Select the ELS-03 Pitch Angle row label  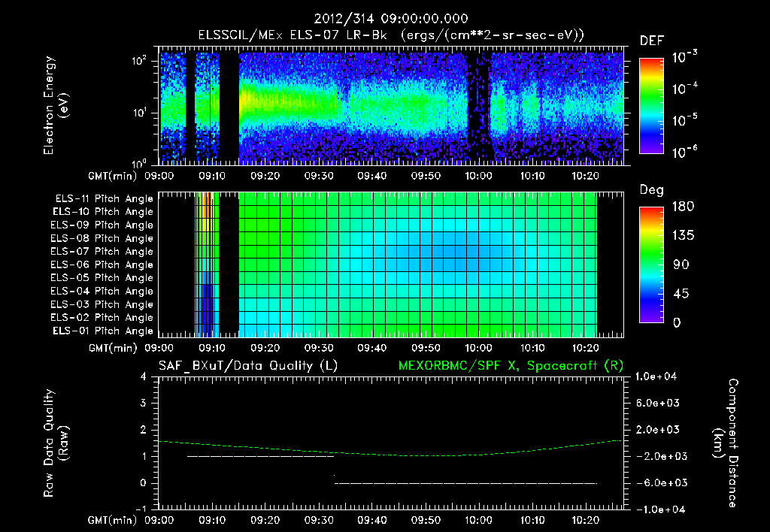(x=102, y=305)
